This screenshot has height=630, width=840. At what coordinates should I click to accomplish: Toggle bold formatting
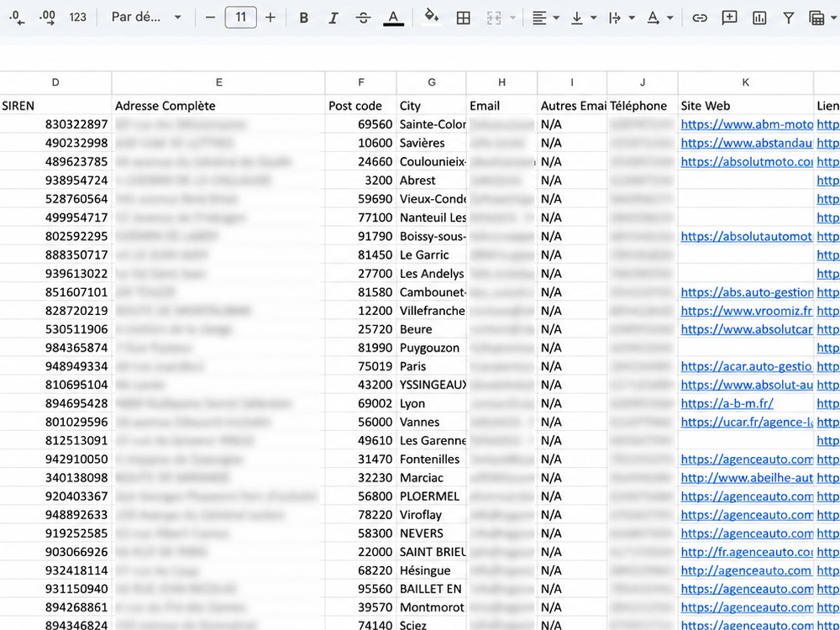click(x=304, y=18)
